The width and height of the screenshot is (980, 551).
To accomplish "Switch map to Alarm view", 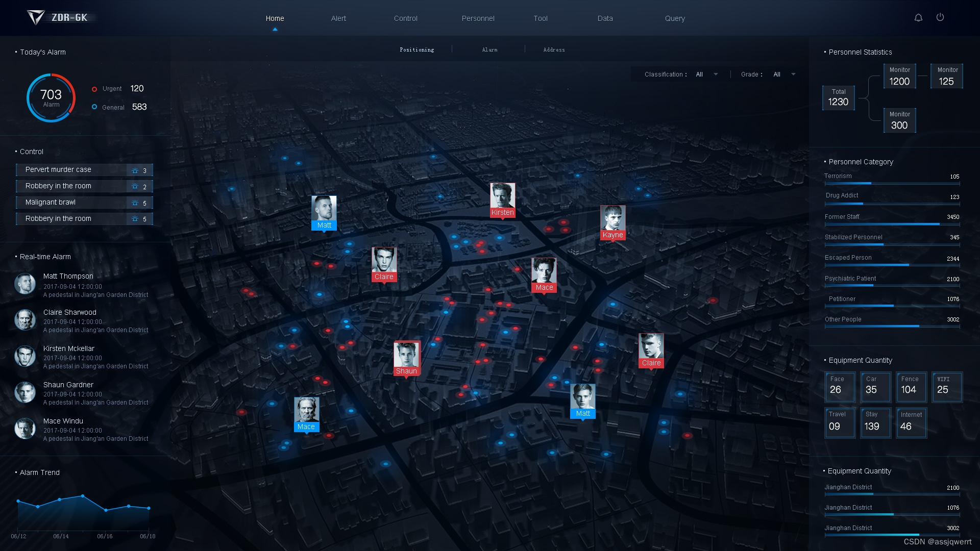I will (489, 50).
